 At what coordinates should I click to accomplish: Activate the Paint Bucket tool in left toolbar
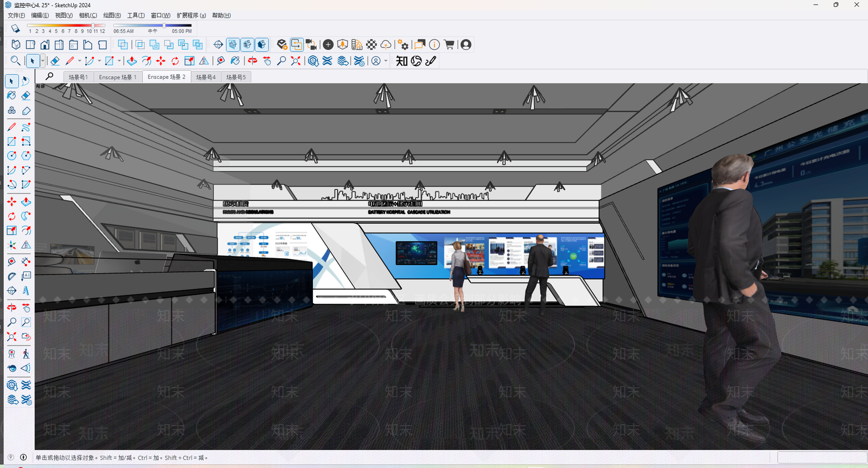tap(11, 96)
